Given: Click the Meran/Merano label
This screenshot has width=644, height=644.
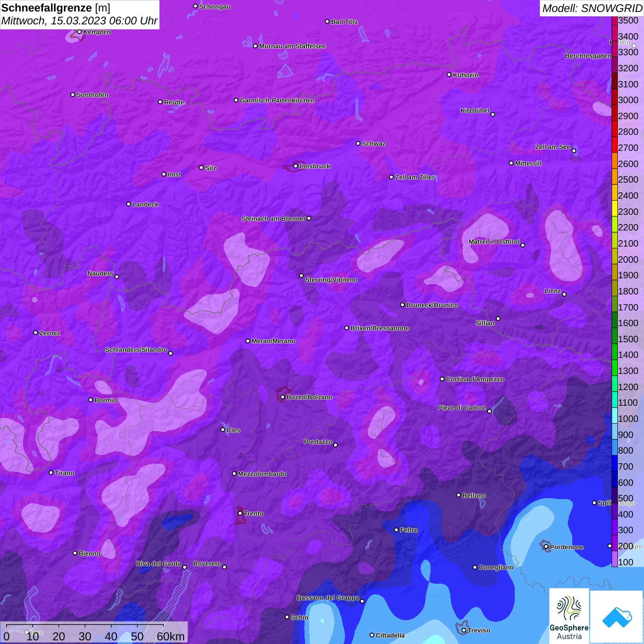Looking at the screenshot, I should pos(273,341).
